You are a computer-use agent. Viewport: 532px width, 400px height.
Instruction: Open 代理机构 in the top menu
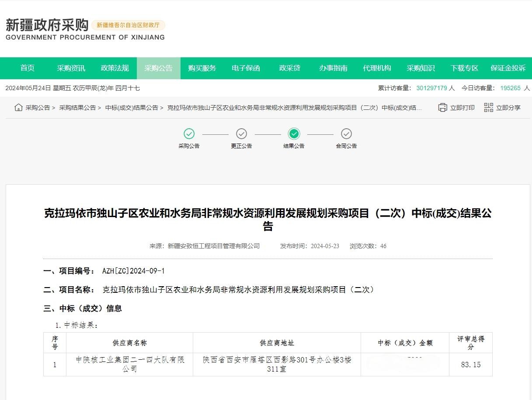click(377, 68)
